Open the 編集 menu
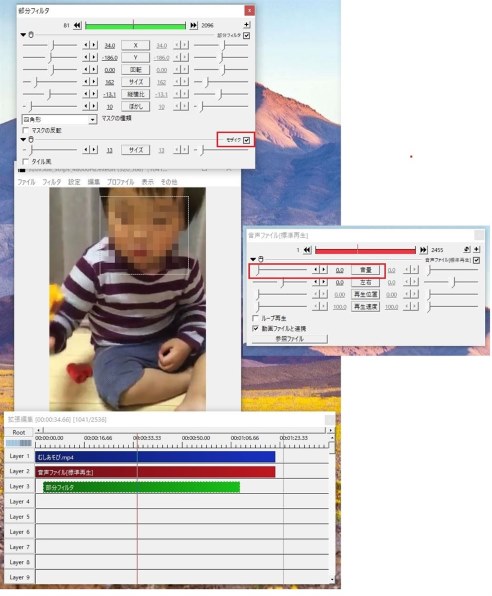Image resolution: width=492 pixels, height=596 pixels. tap(94, 182)
